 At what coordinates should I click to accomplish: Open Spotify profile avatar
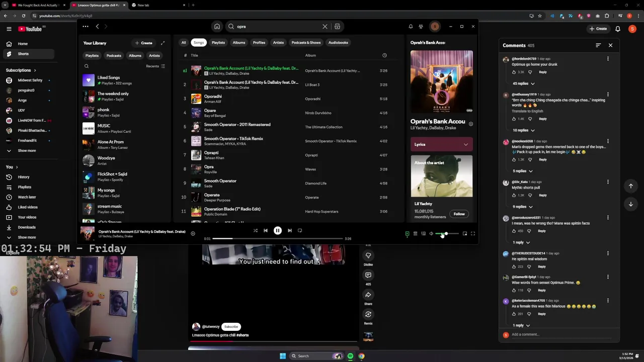(435, 27)
